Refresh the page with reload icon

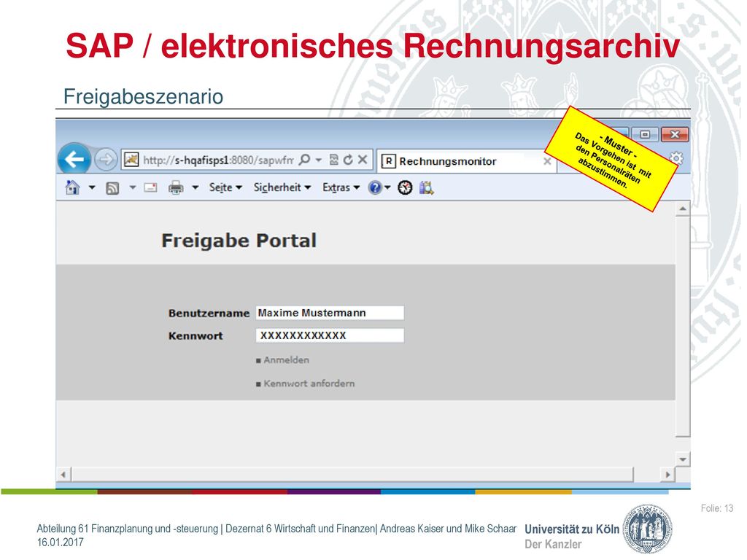[x=348, y=160]
